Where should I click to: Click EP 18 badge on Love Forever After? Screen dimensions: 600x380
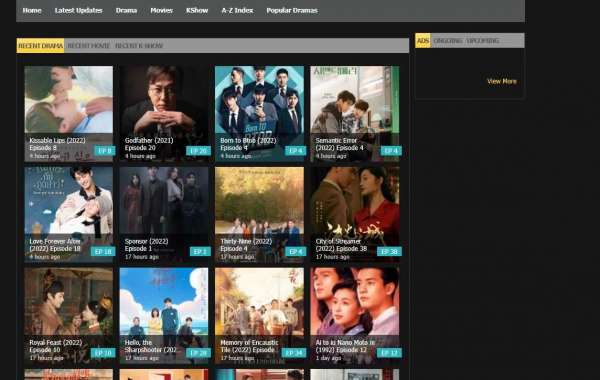coord(103,251)
